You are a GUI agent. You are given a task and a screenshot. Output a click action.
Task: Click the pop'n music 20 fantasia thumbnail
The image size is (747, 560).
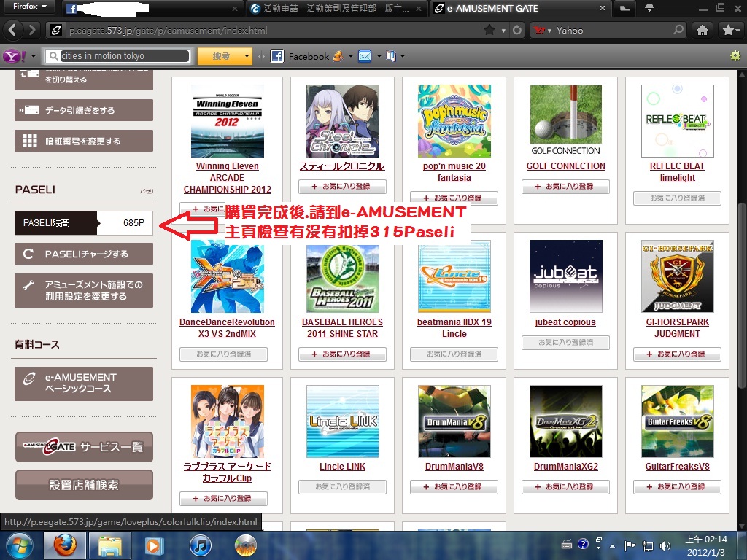click(x=454, y=121)
